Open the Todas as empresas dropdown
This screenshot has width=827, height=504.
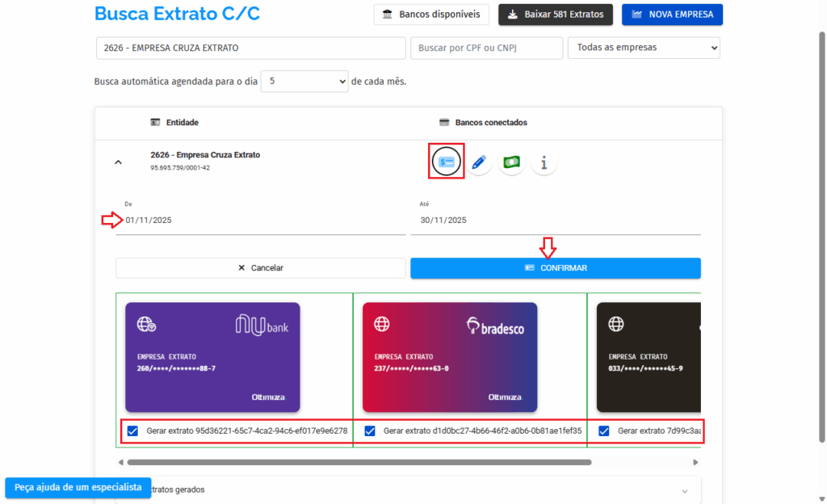643,48
